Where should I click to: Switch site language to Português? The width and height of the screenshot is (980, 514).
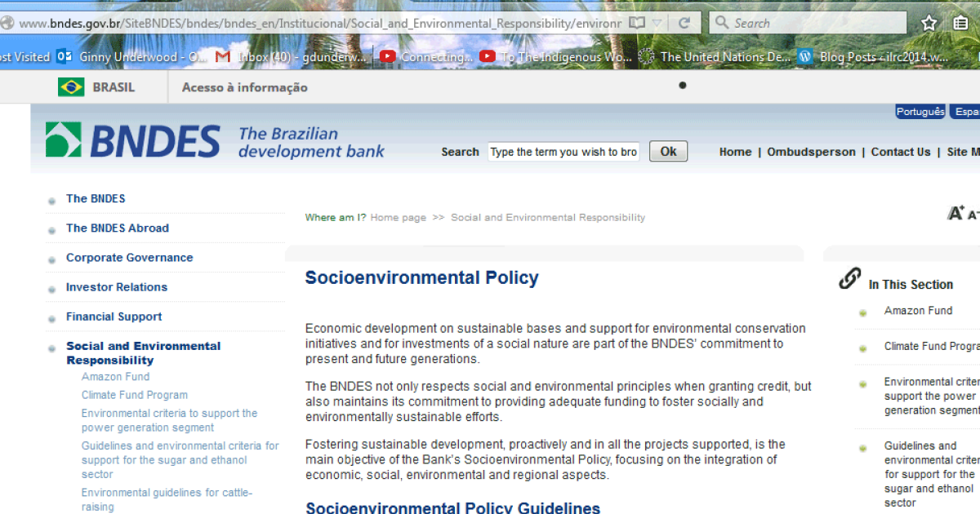pyautogui.click(x=920, y=110)
